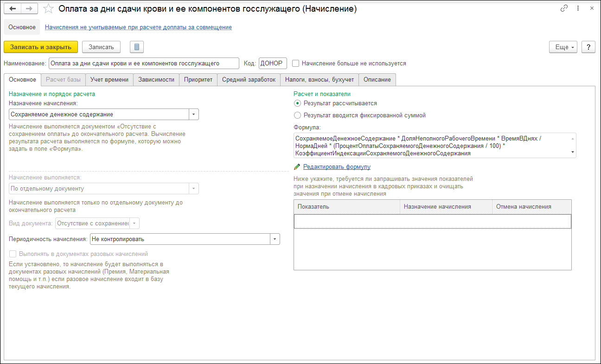Expand the 'Вид документа' dropdown arrow
Screen dimensions: 601x364
(134, 224)
